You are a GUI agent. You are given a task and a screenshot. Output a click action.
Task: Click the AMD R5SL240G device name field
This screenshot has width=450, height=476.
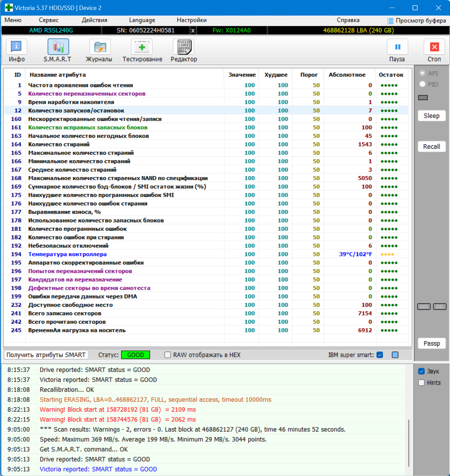tap(51, 30)
